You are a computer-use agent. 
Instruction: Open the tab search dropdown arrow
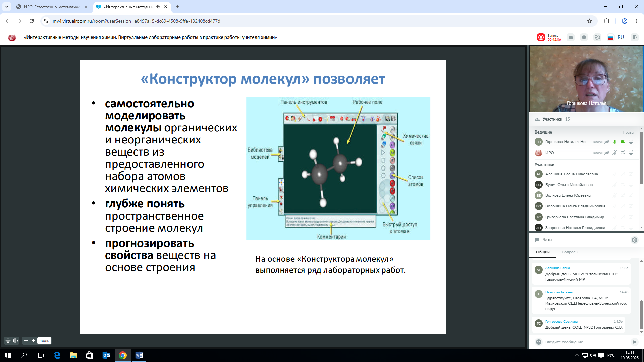coord(7,7)
